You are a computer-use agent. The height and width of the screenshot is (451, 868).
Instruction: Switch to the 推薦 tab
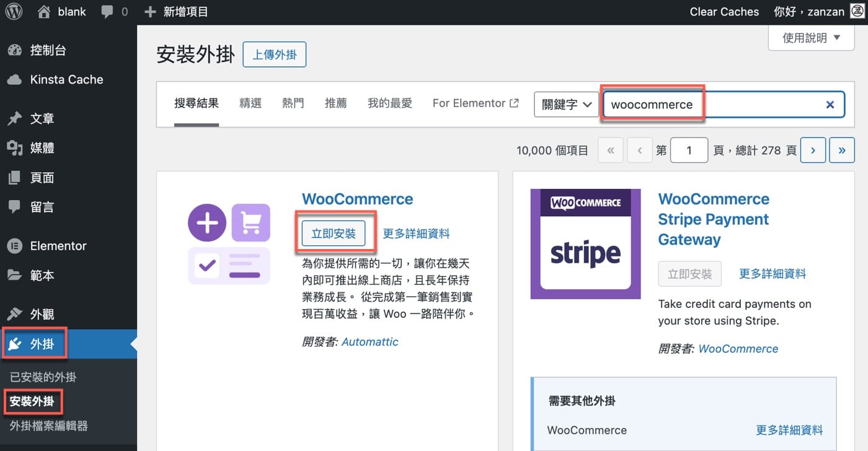pos(336,103)
